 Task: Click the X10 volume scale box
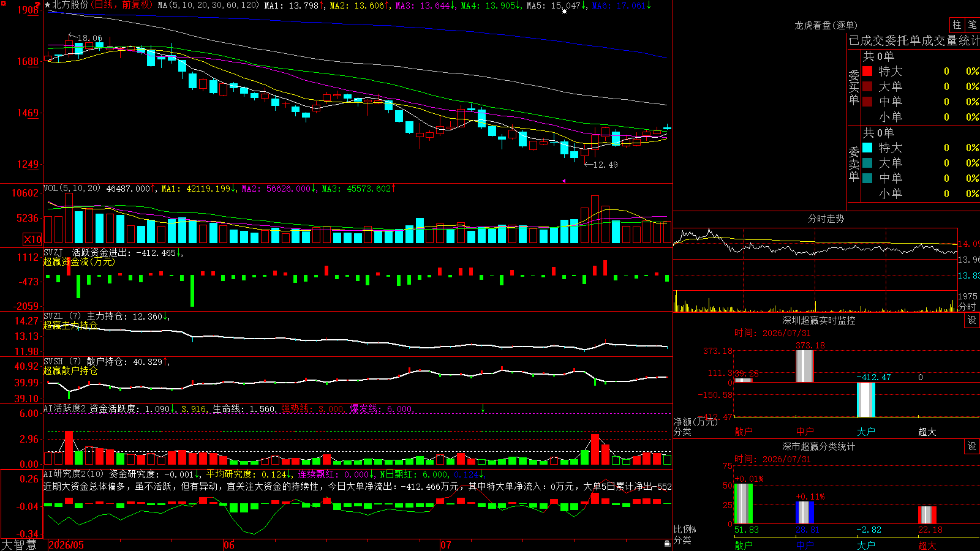tap(32, 239)
